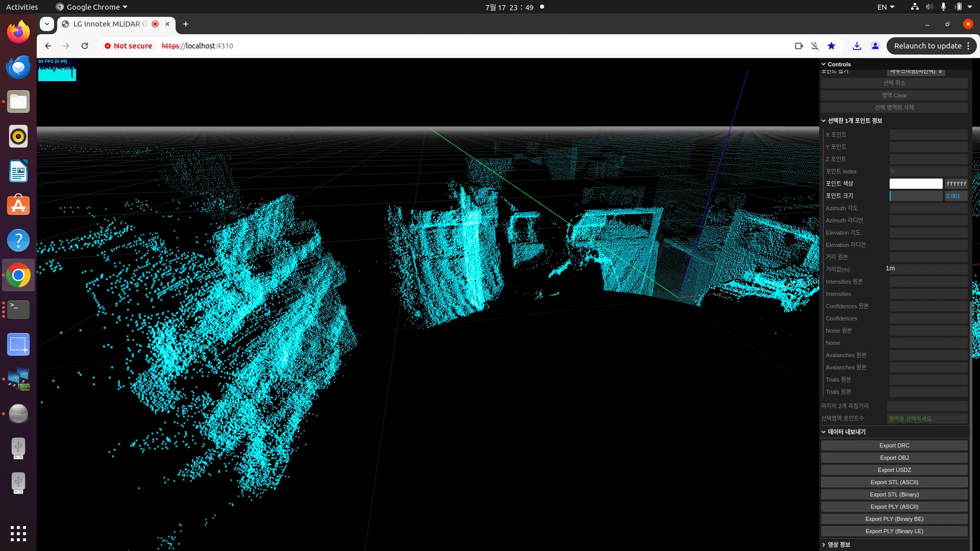Toggle the 영상 정보 section open
The width and height of the screenshot is (980, 551).
point(839,544)
